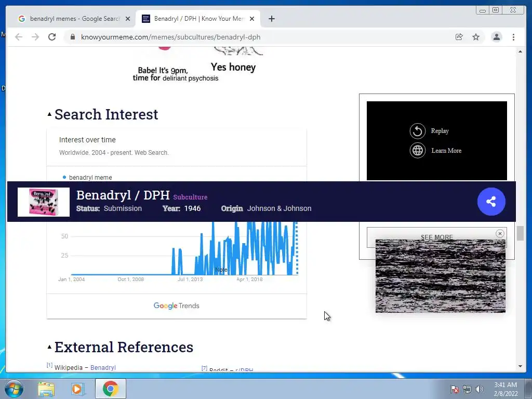Click the blue share button in the banner
This screenshot has height=399, width=532.
491,202
